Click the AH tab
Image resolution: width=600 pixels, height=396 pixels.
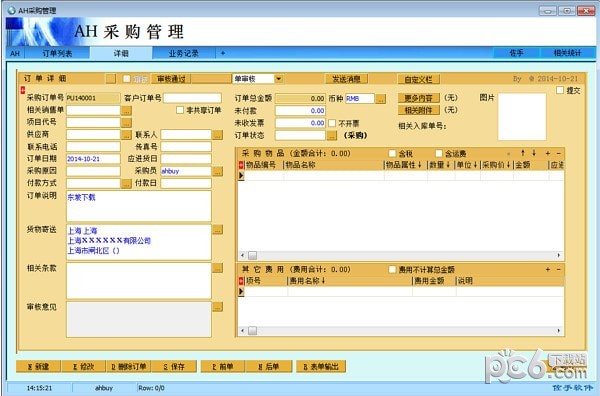pyautogui.click(x=15, y=53)
